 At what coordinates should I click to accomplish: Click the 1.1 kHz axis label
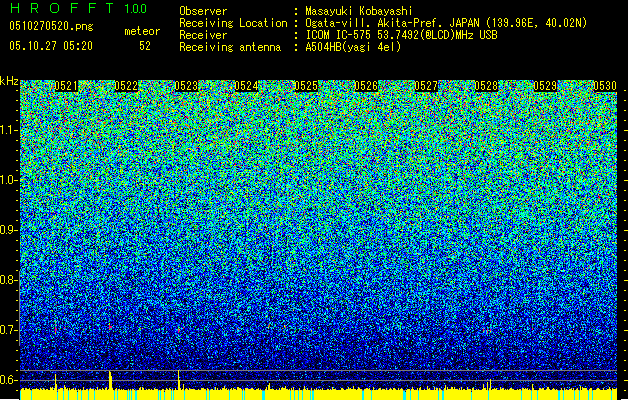pos(9,130)
